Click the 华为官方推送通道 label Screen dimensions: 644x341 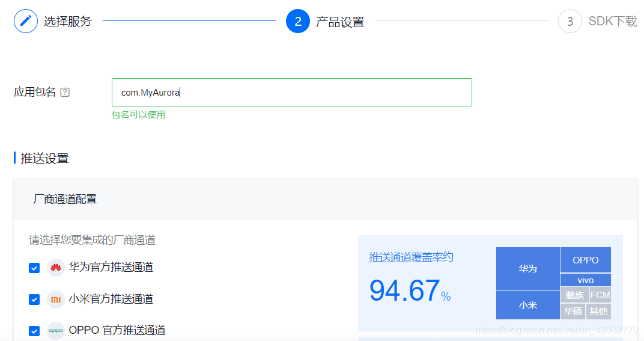click(111, 268)
